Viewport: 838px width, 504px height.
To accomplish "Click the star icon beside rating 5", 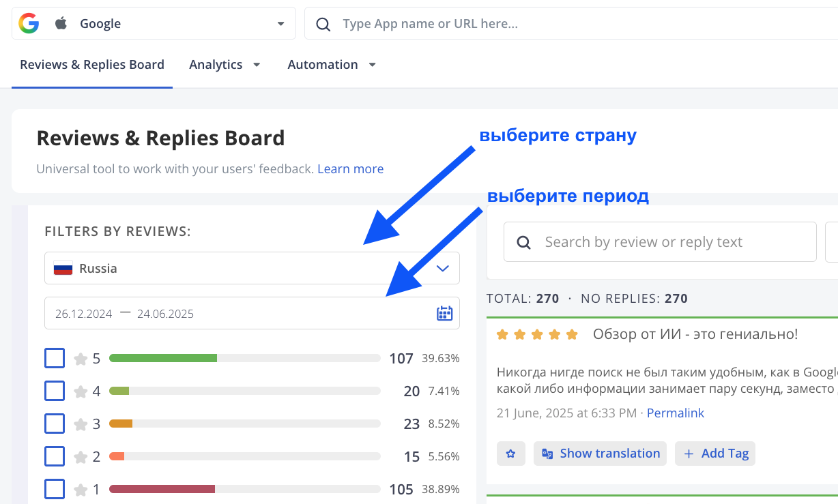I will [x=81, y=358].
